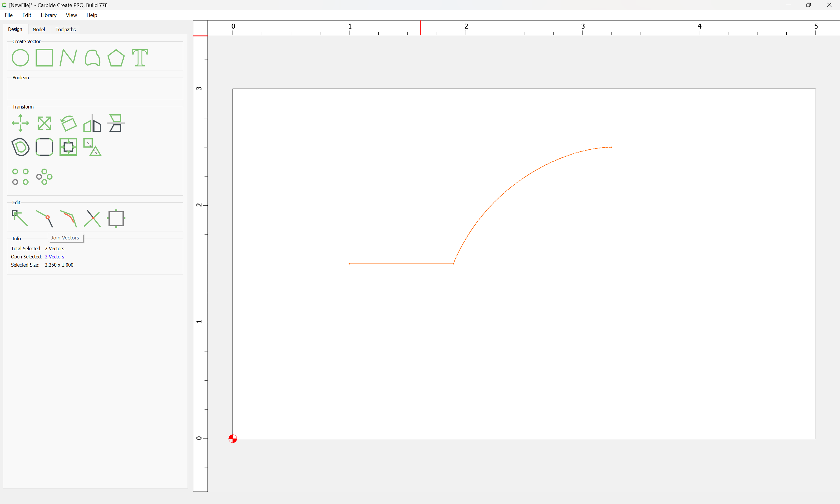Click the horizontal orange line vector
Screen dimensions: 840x504
(x=401, y=264)
